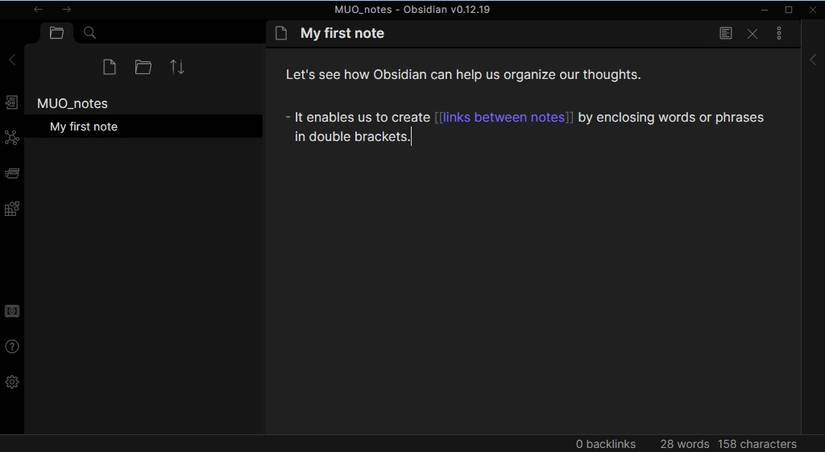Expand the right sidebar

point(813,60)
